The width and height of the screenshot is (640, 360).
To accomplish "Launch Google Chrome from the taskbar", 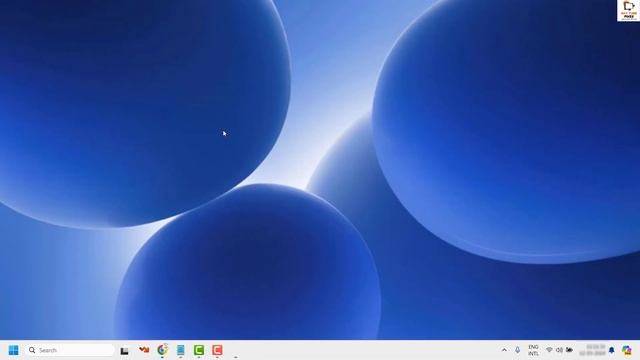I will pos(162,350).
